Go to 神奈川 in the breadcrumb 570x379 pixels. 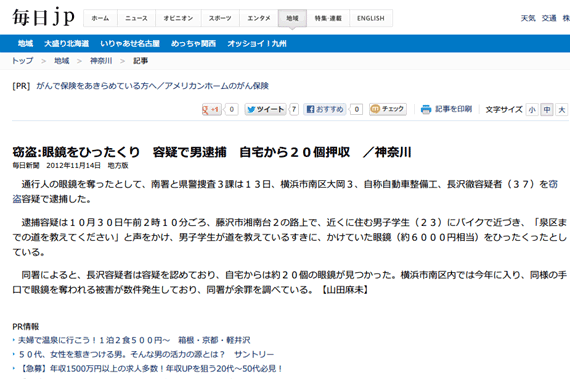[101, 61]
